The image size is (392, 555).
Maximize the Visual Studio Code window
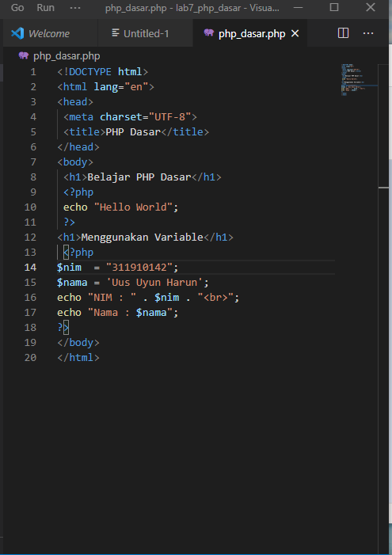[334, 7]
